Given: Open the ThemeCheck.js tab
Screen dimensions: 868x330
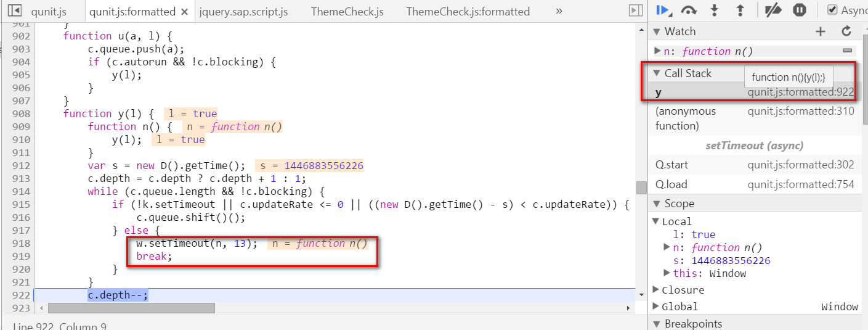Looking at the screenshot, I should tap(347, 12).
